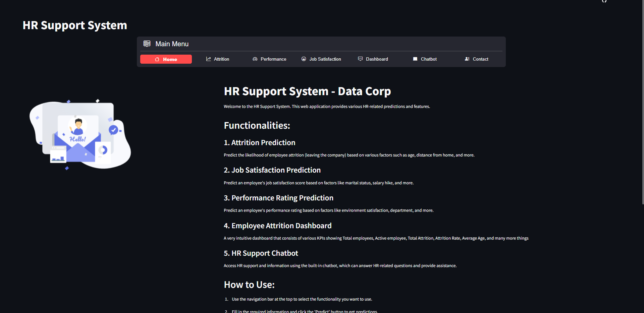Click the highlighted Home button
Viewport: 644px width, 313px height.
166,59
